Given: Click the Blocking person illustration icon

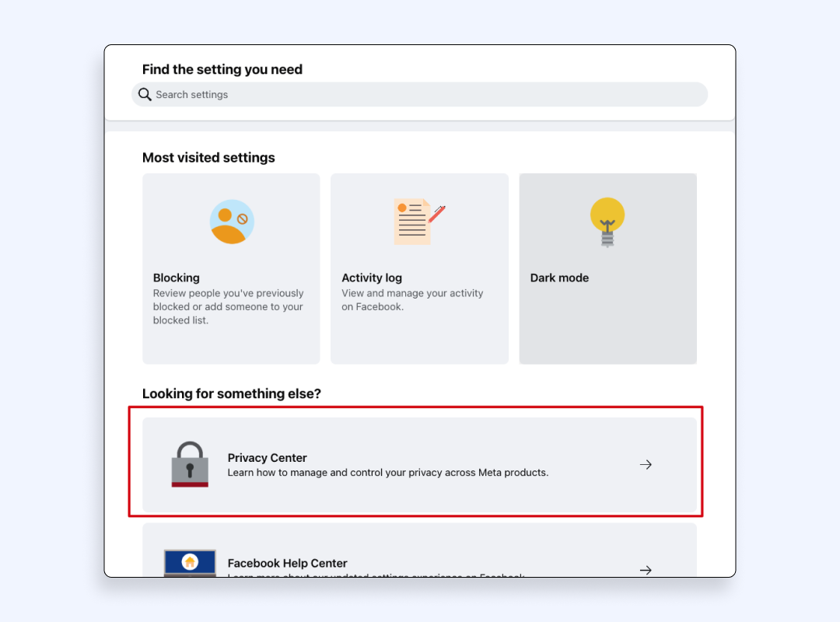Looking at the screenshot, I should pyautogui.click(x=232, y=222).
